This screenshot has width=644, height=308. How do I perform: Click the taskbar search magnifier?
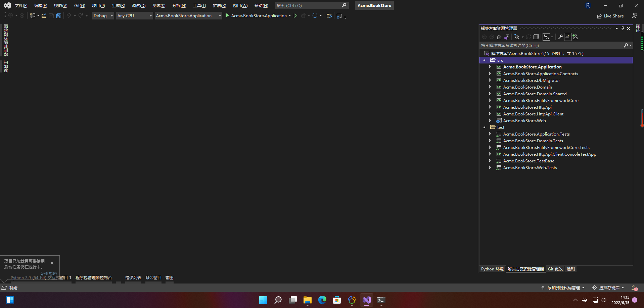tap(278, 300)
